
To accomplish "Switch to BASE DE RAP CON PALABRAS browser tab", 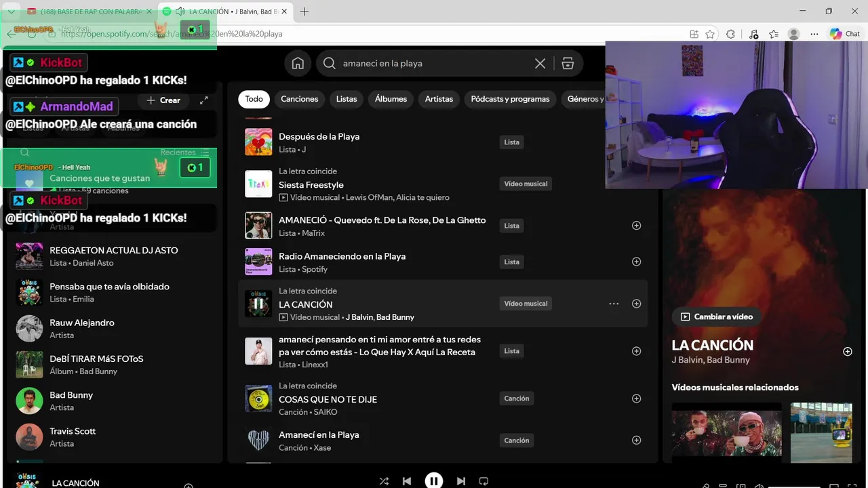I will [x=88, y=12].
